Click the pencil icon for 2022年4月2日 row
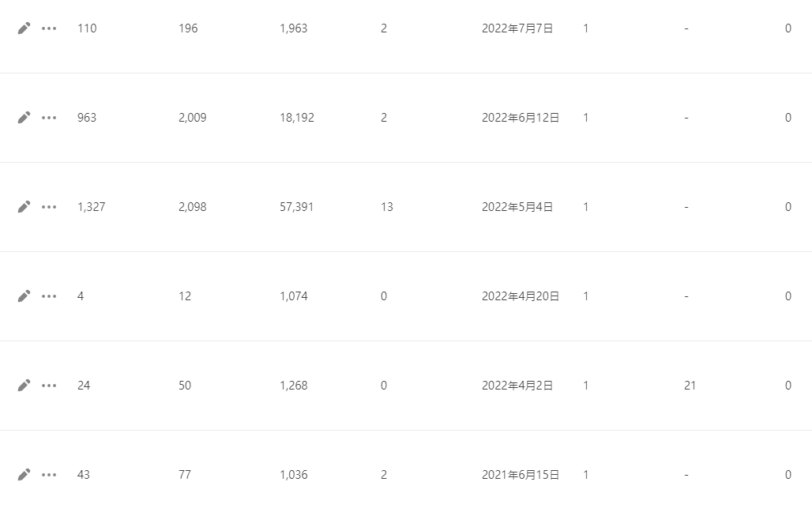This screenshot has width=812, height=512. click(x=24, y=385)
